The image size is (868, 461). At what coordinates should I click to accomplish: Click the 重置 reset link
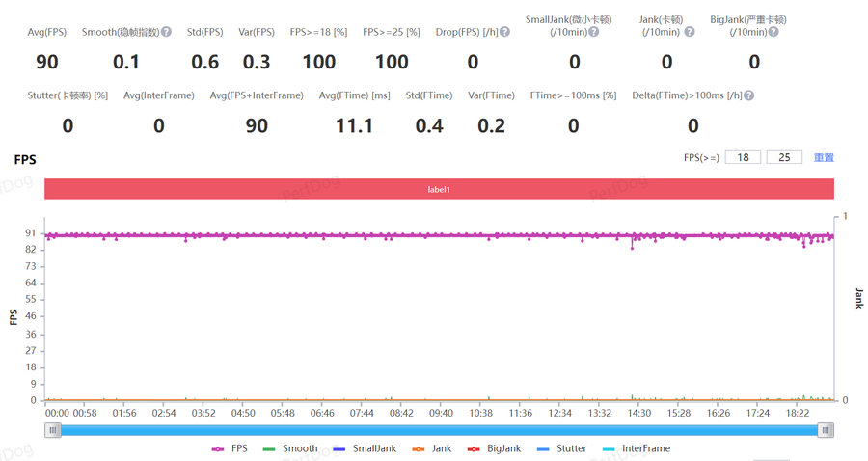824,157
